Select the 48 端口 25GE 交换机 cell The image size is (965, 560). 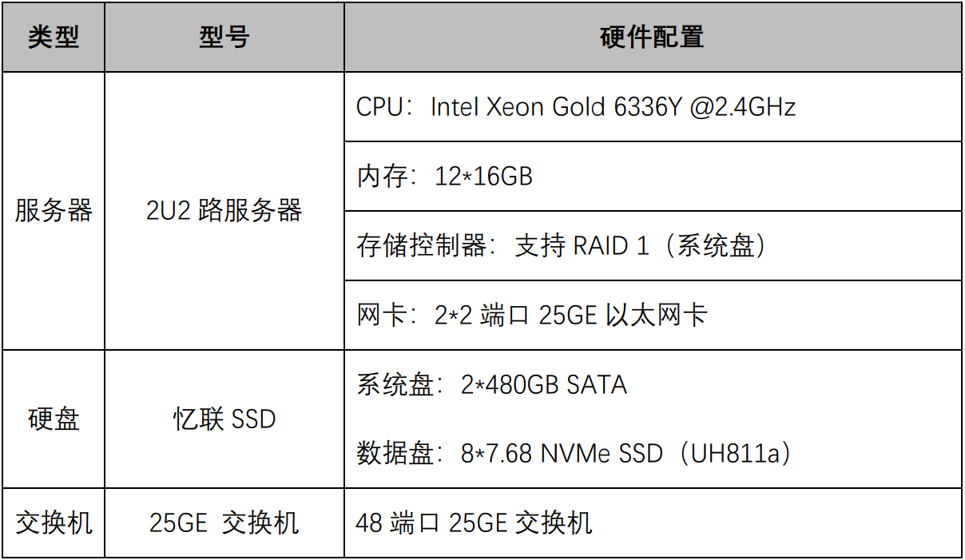click(x=474, y=523)
